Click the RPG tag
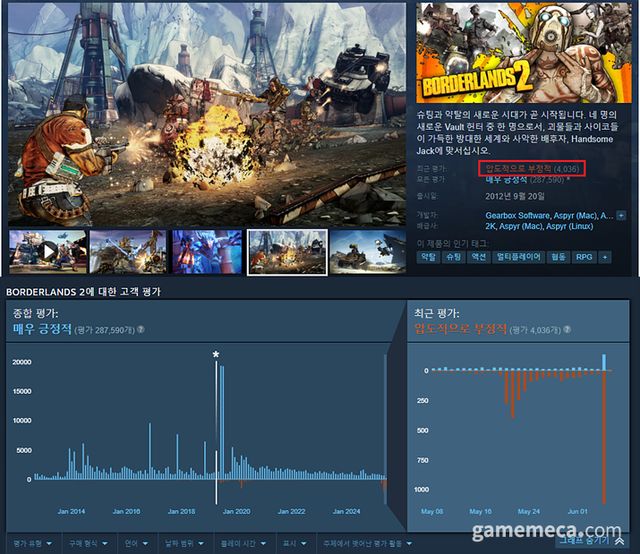This screenshot has width=640, height=554. (584, 257)
